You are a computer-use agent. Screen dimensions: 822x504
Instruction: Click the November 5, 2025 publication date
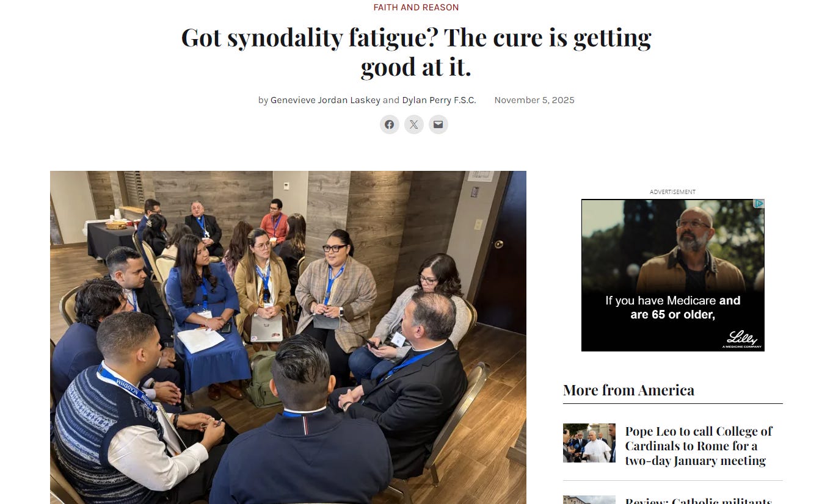click(x=534, y=100)
